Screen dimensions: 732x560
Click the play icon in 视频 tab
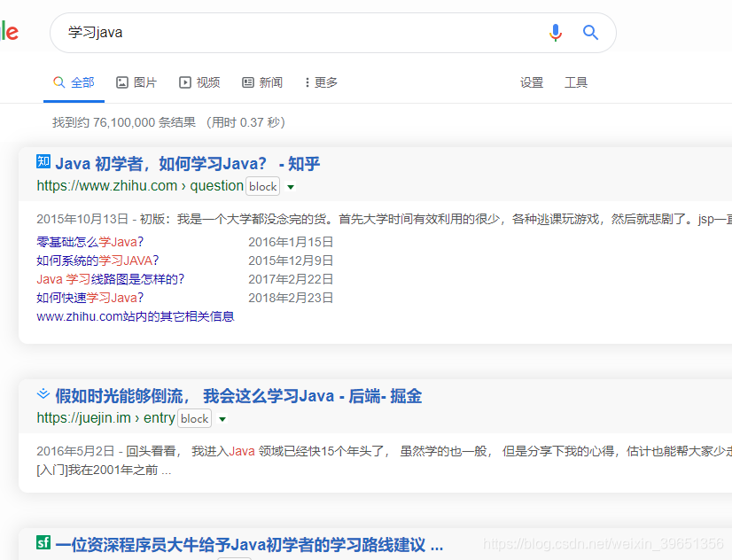point(185,82)
